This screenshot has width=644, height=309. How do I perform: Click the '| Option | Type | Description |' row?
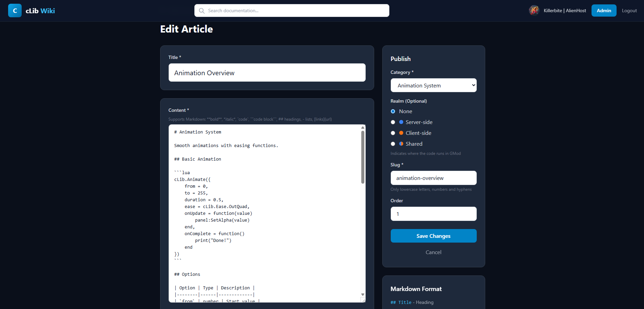215,288
